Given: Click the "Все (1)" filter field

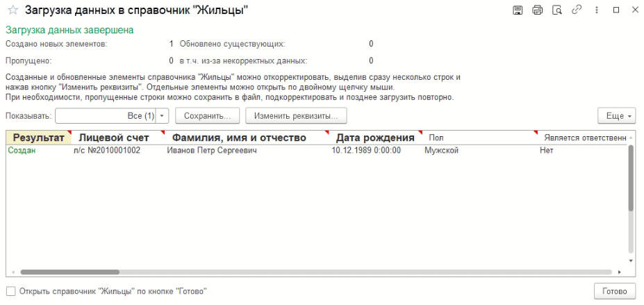Looking at the screenshot, I should coord(106,116).
